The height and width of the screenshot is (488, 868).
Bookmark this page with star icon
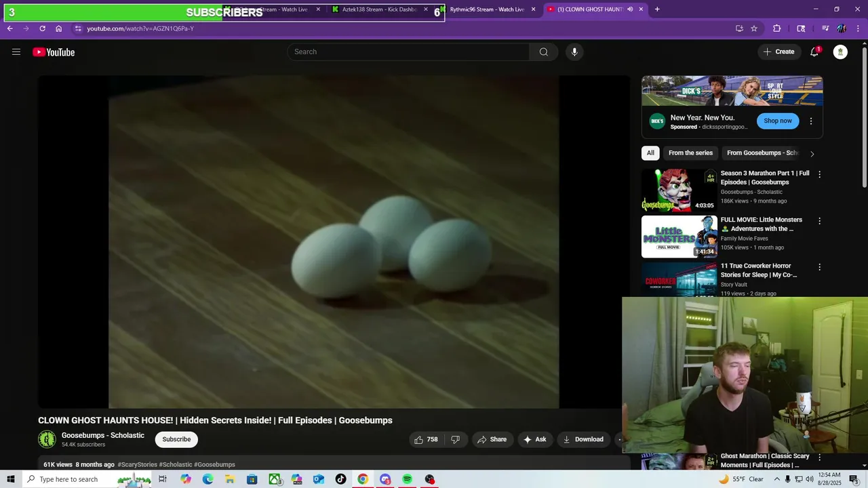(x=754, y=28)
